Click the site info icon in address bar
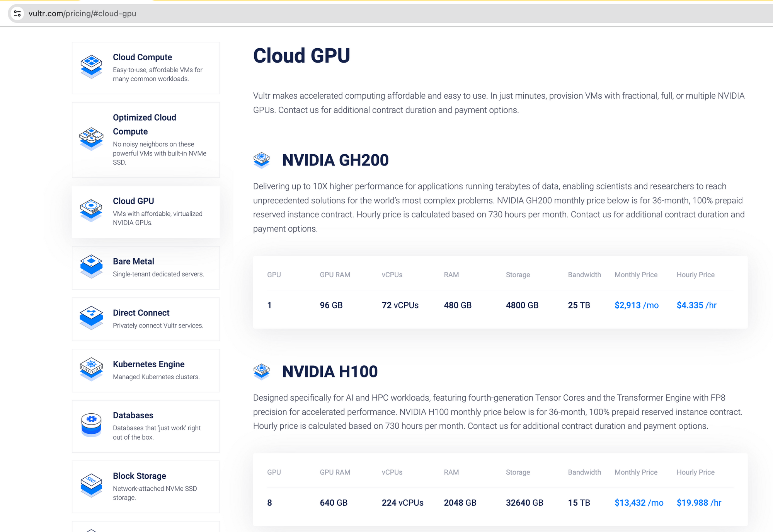 pos(17,14)
